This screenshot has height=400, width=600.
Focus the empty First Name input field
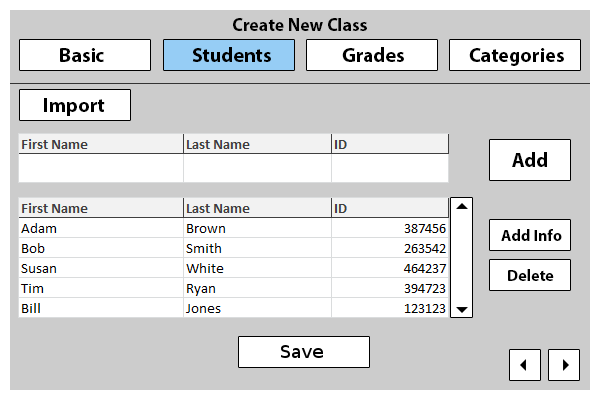click(x=100, y=168)
